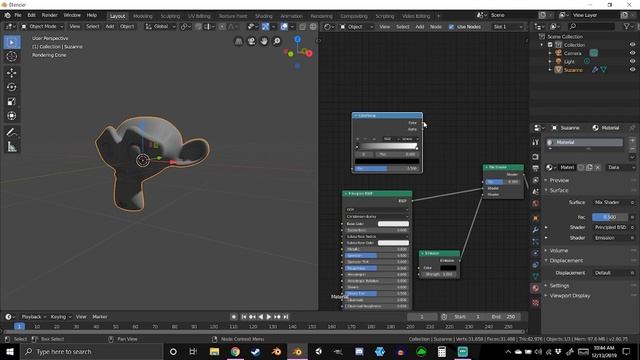Click the outliner filter funnel icon
This screenshot has height=360, width=640.
627,27
